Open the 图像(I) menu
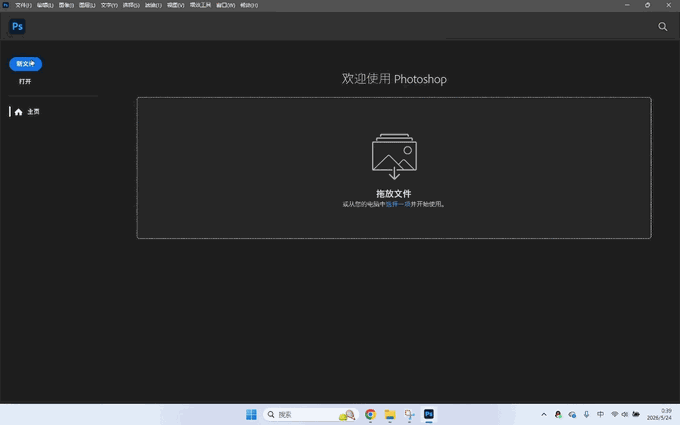This screenshot has height=425, width=680. pyautogui.click(x=66, y=5)
